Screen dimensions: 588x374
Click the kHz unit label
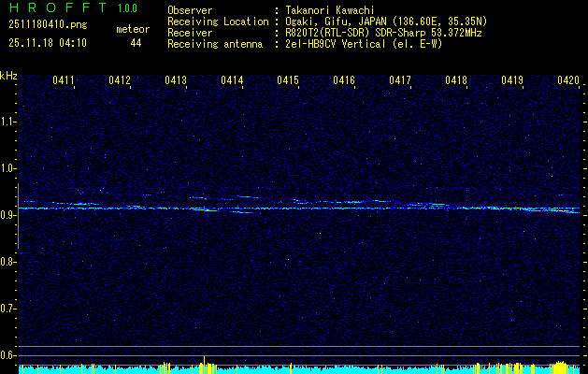(x=8, y=76)
